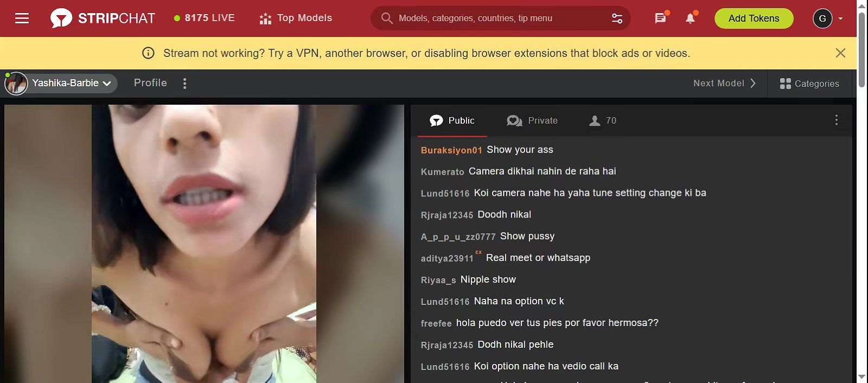
Task: Open the G user avatar menu
Action: pos(822,18)
